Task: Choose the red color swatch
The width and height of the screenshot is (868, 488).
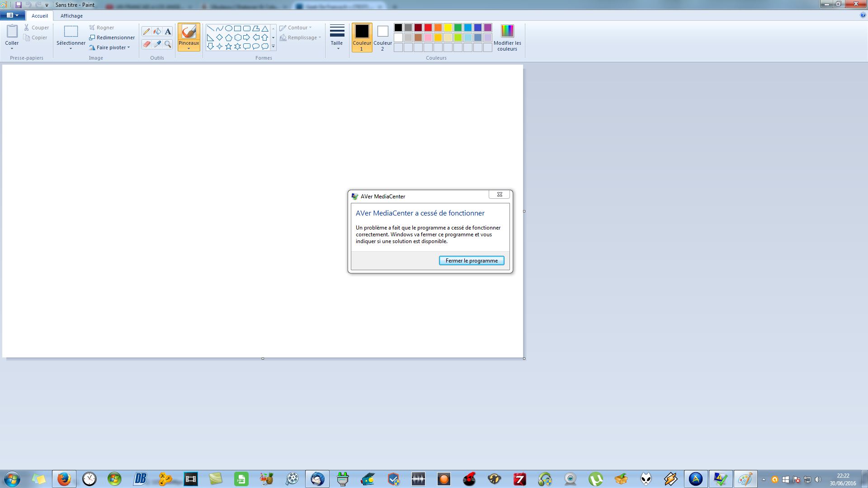Action: click(x=428, y=28)
